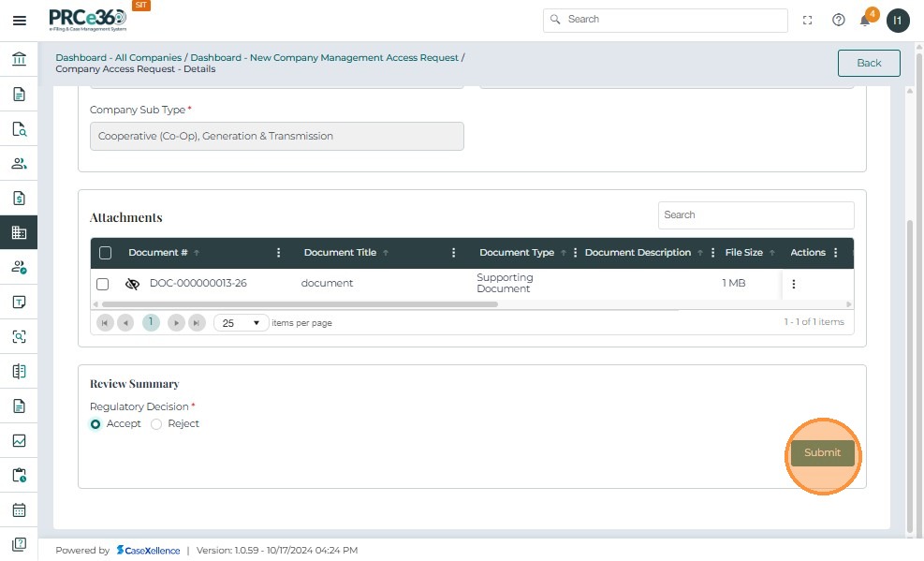Open the people group sidebar icon

tap(19, 163)
